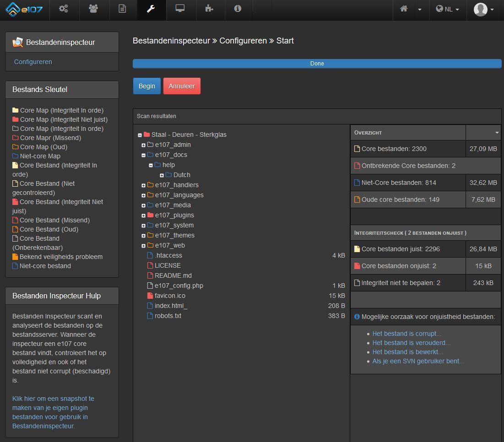Expand 'Het bestand is corrupt...' explanation
The width and height of the screenshot is (504, 442).
pyautogui.click(x=407, y=334)
